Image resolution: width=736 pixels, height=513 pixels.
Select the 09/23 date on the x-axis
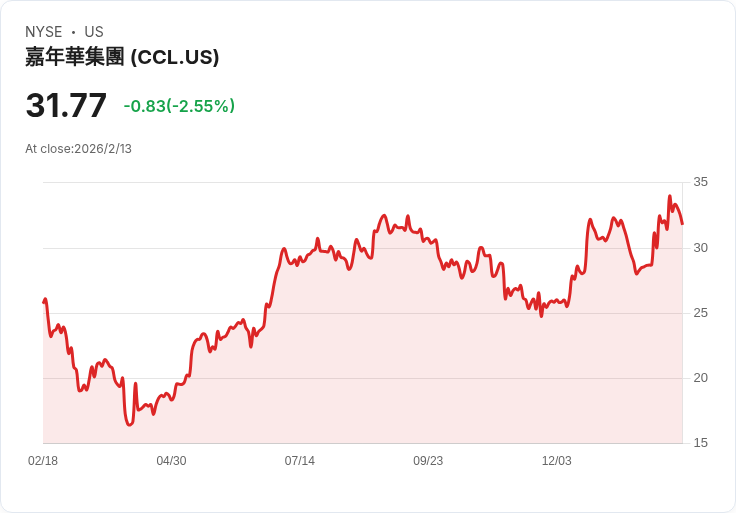428,461
